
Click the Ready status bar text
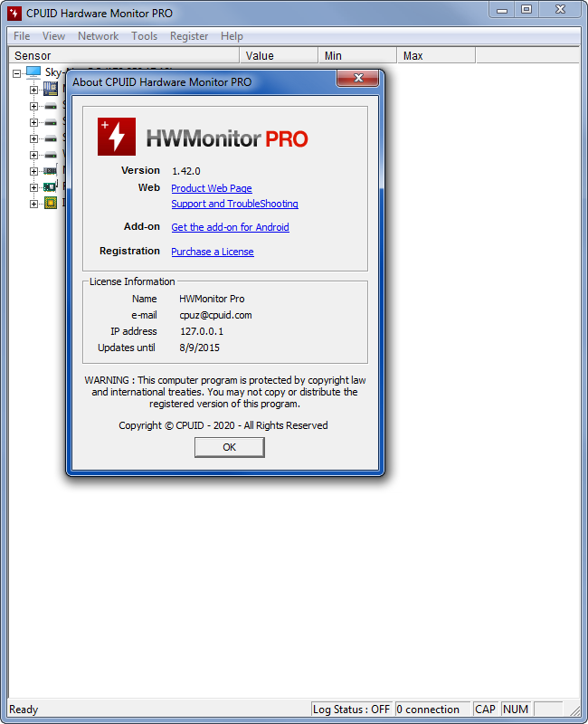tap(24, 710)
